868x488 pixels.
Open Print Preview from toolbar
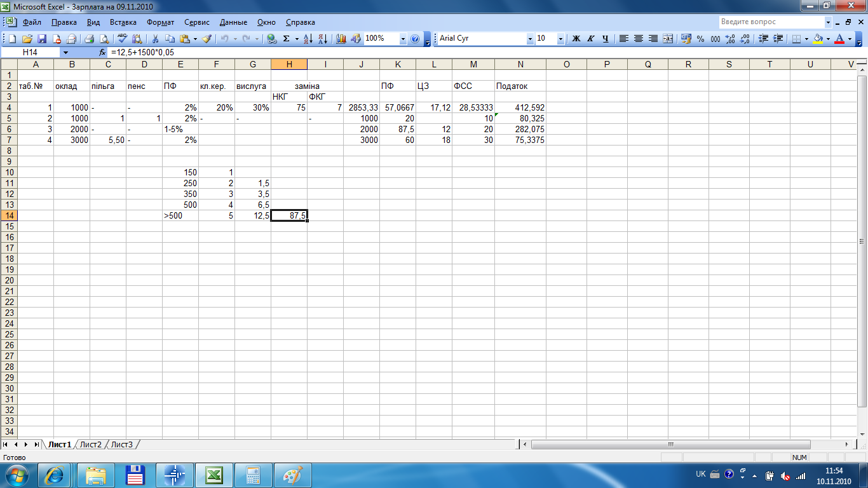(x=104, y=39)
